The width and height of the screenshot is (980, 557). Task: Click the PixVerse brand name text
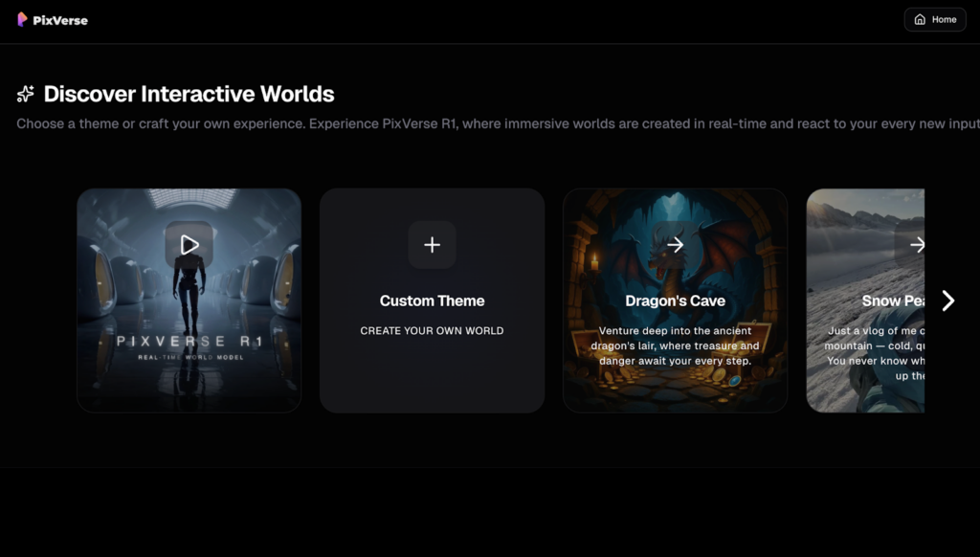tap(59, 20)
